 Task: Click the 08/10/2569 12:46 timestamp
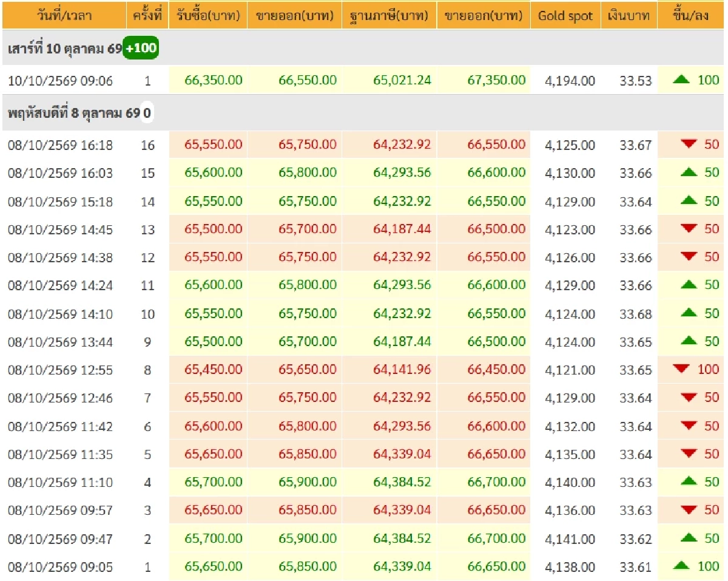60,398
